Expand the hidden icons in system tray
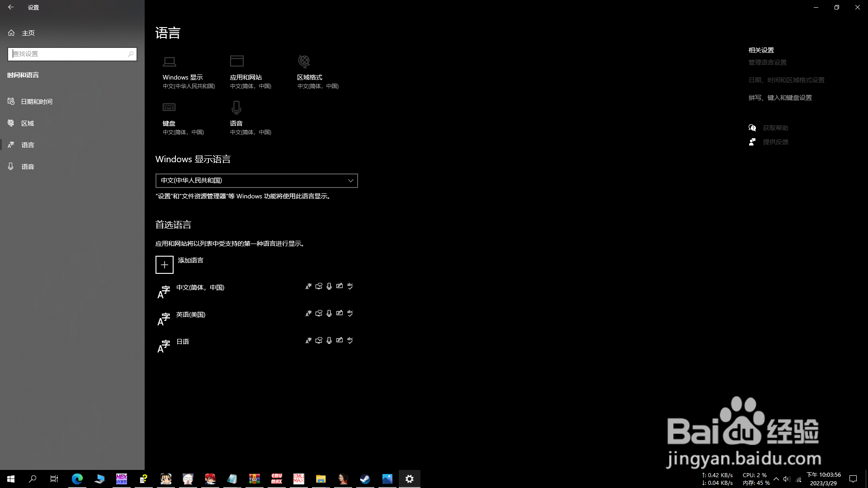The width and height of the screenshot is (868, 488). pos(775,479)
